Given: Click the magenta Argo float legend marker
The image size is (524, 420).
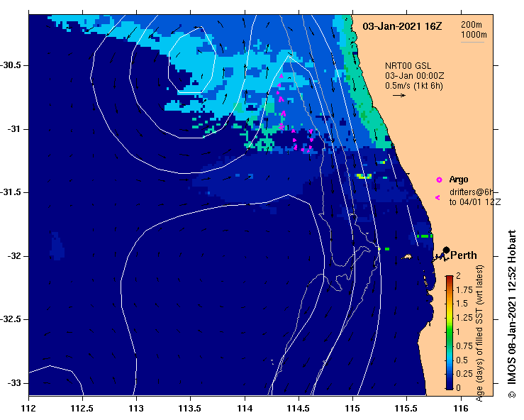Looking at the screenshot, I should coord(439,180).
